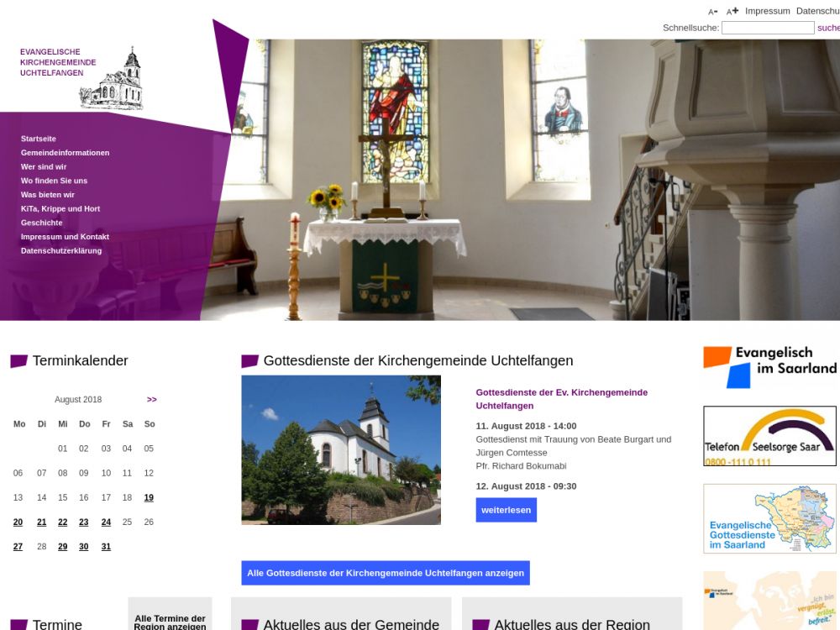Open the Impressum link in top bar
The height and width of the screenshot is (630, 840).
click(767, 11)
